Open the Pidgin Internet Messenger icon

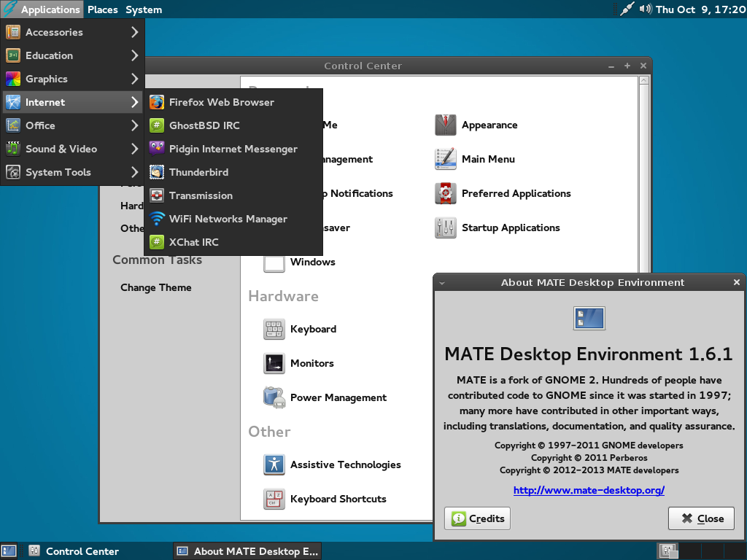click(x=157, y=149)
